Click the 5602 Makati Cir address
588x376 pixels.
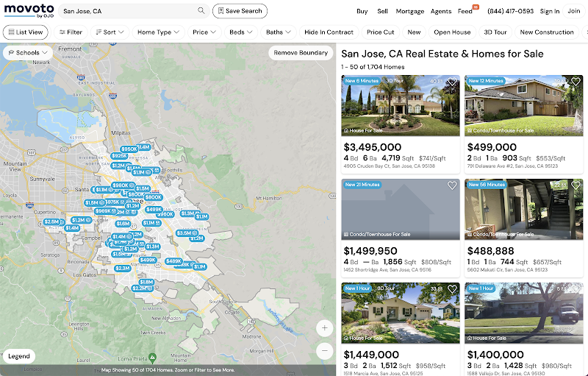tap(507, 270)
